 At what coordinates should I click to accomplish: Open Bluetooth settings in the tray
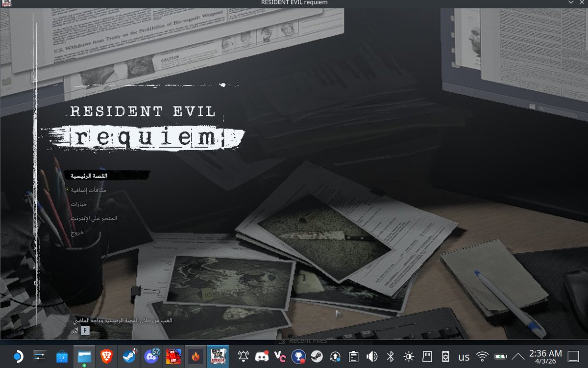pos(391,356)
